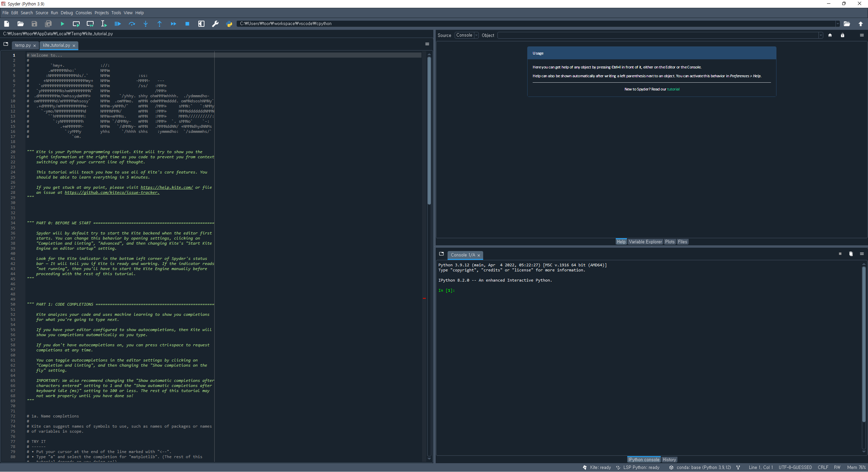Open the PYTHONPATH manager Python icon
The height and width of the screenshot is (472, 868).
tap(229, 24)
